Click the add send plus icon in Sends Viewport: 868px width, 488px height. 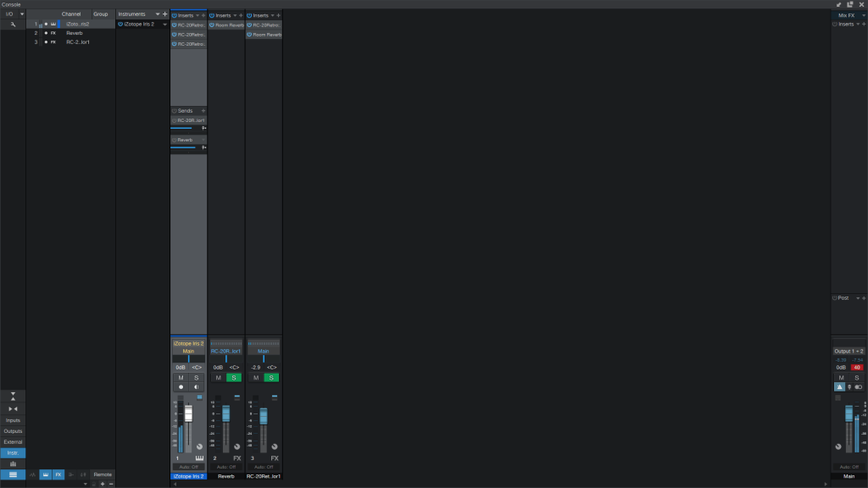(203, 111)
